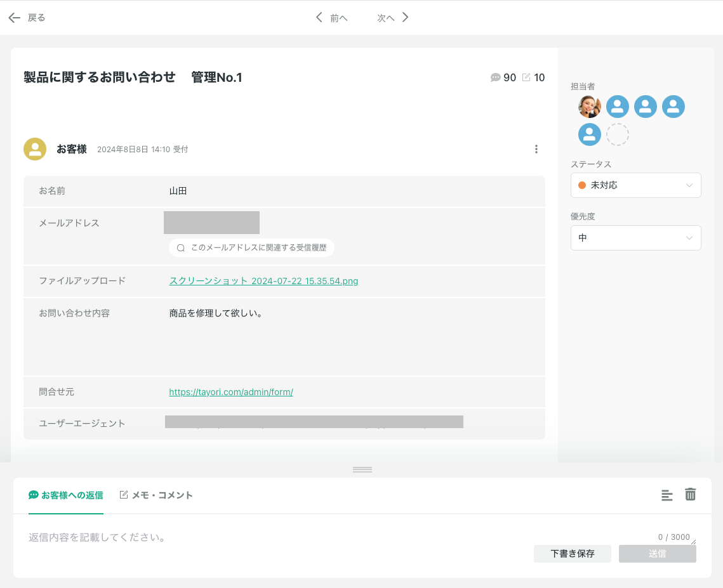Click the dashed circle to add an assignee
723x588 pixels.
pyautogui.click(x=618, y=134)
